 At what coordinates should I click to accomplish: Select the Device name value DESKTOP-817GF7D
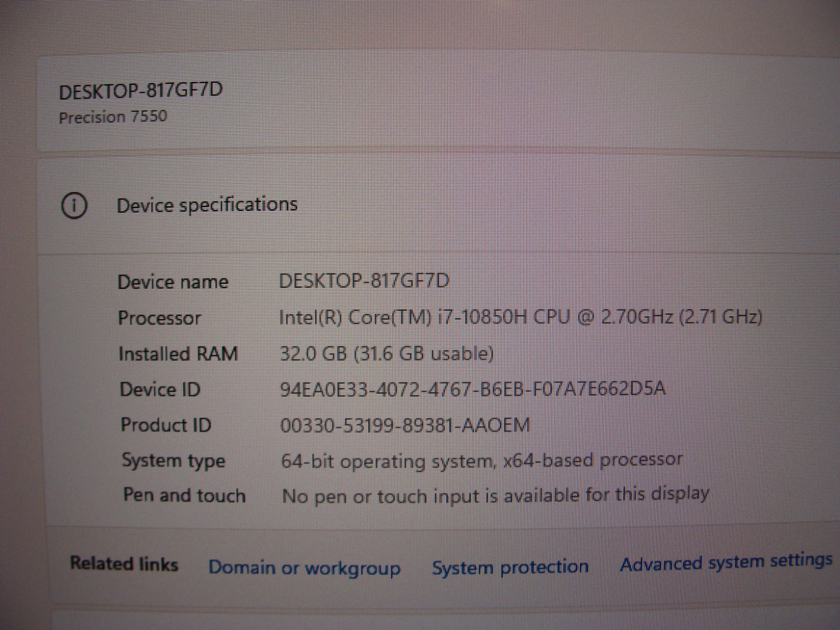click(x=364, y=281)
